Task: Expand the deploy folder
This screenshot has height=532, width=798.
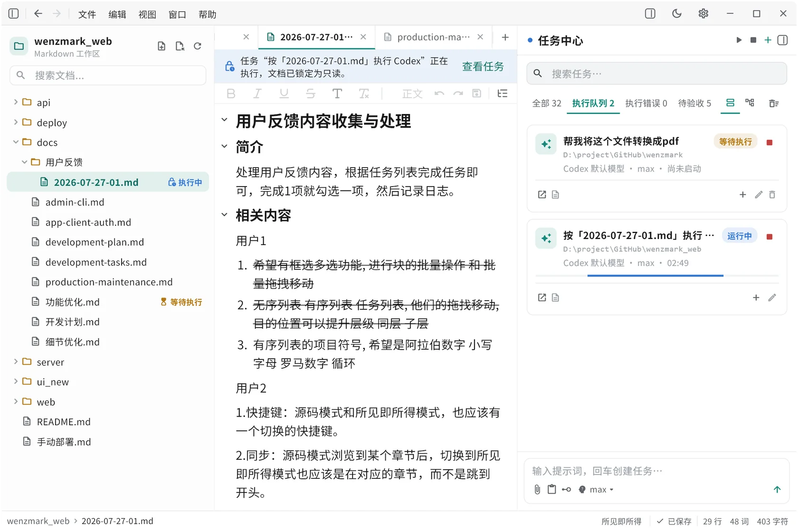Action: tap(16, 122)
